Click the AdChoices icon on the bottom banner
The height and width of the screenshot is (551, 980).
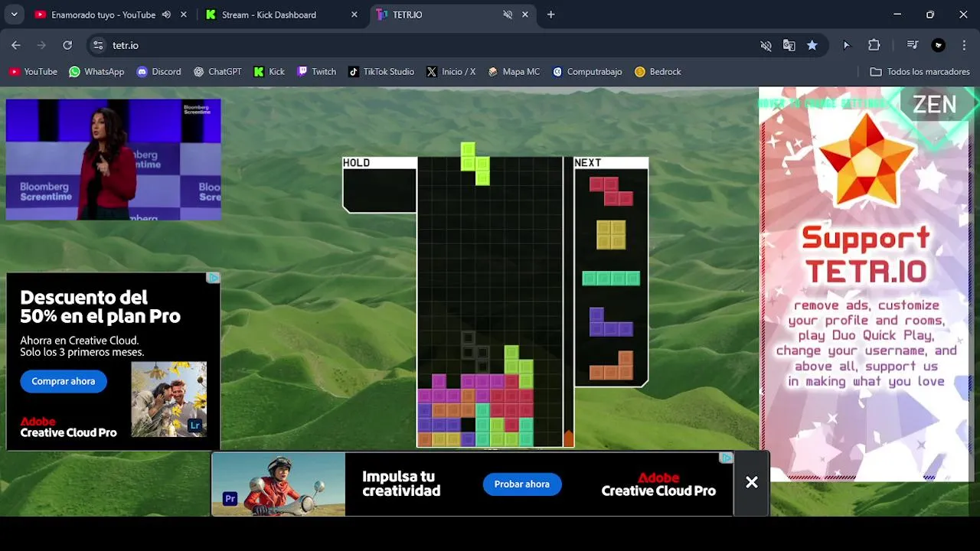727,458
